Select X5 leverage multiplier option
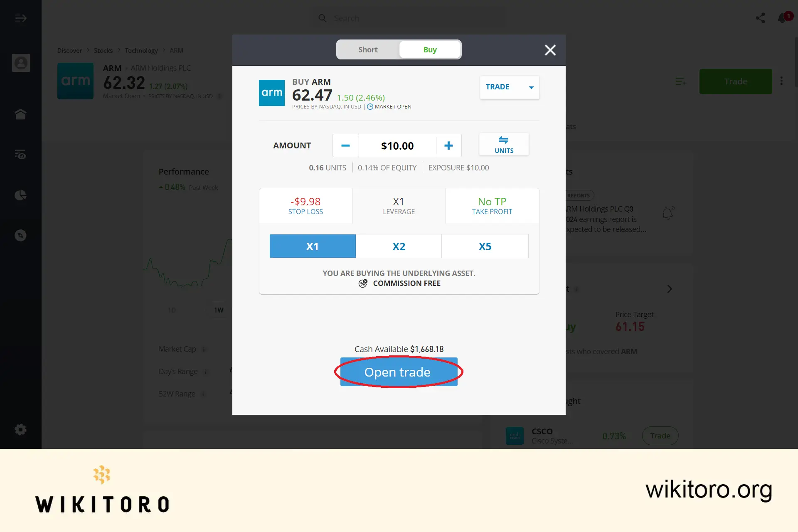Image resolution: width=798 pixels, height=532 pixels. coord(485,246)
